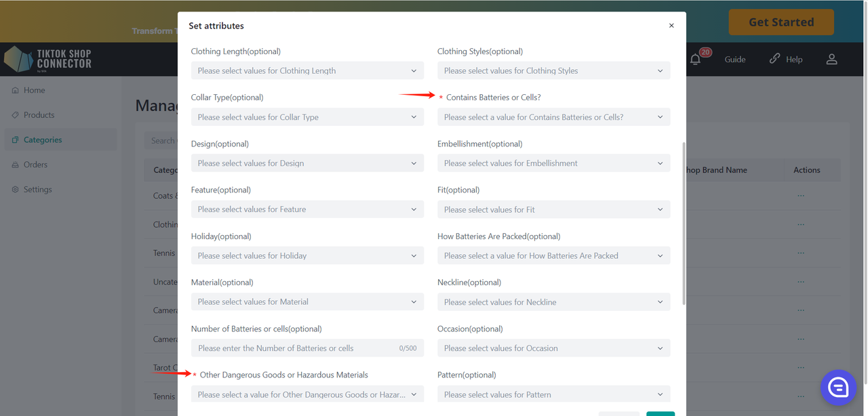
Task: Open the Guide link in the header
Action: [734, 60]
